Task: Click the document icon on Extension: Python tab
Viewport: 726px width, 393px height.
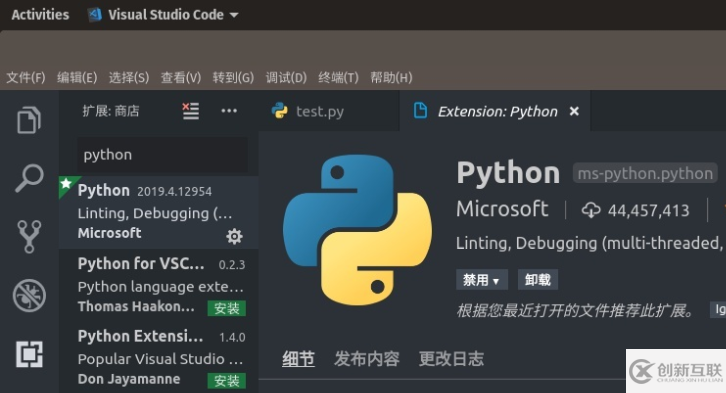Action: tap(420, 111)
